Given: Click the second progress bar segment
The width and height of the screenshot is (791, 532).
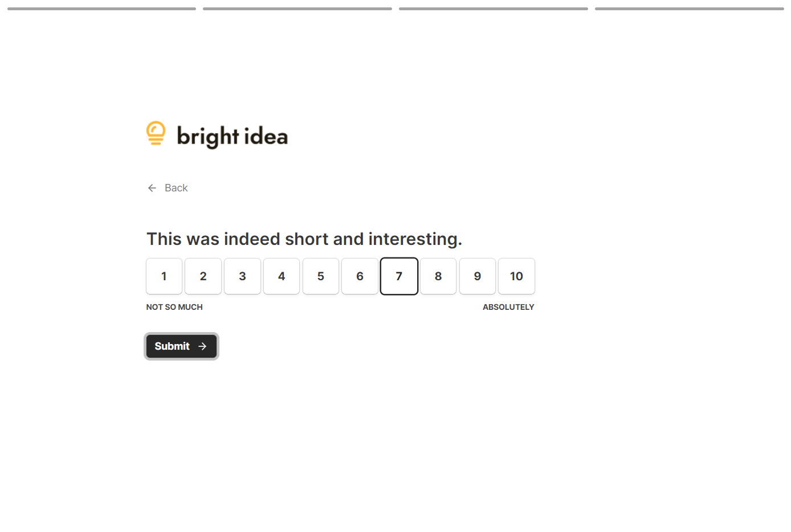Looking at the screenshot, I should pos(297,9).
